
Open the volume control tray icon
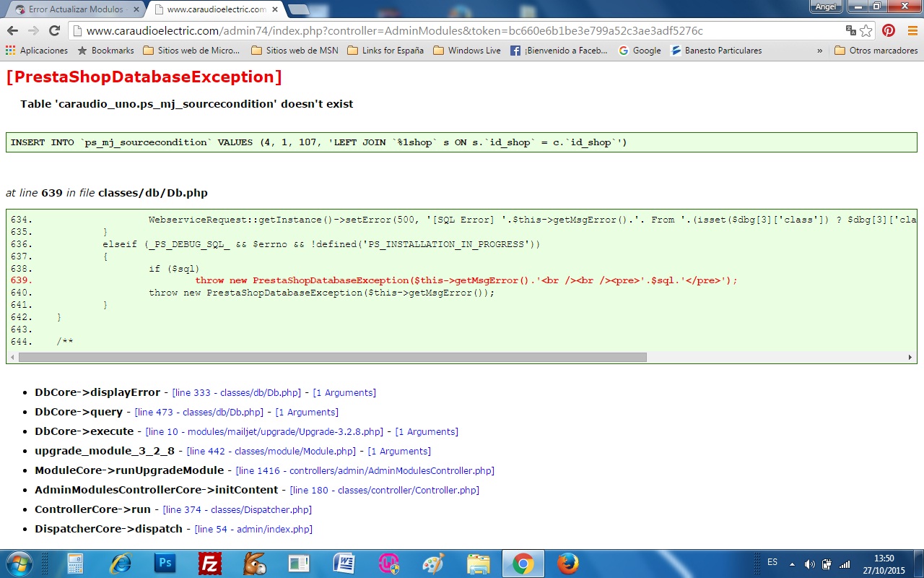[809, 564]
